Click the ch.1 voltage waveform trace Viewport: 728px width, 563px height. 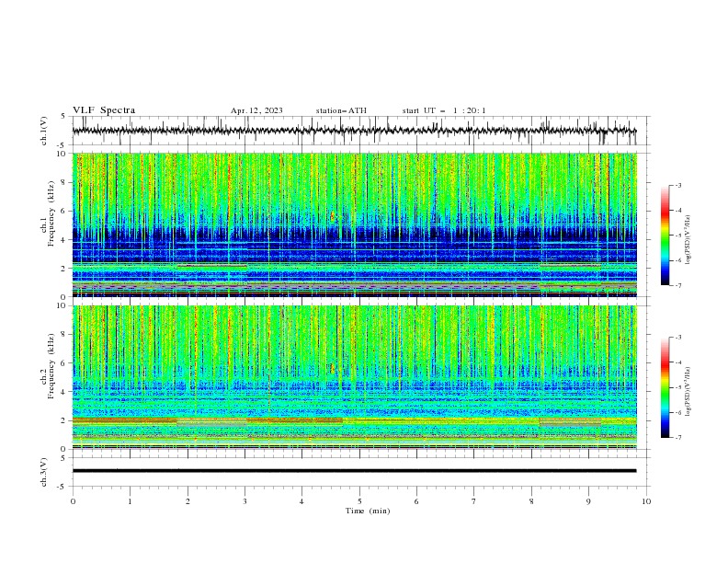354,131
